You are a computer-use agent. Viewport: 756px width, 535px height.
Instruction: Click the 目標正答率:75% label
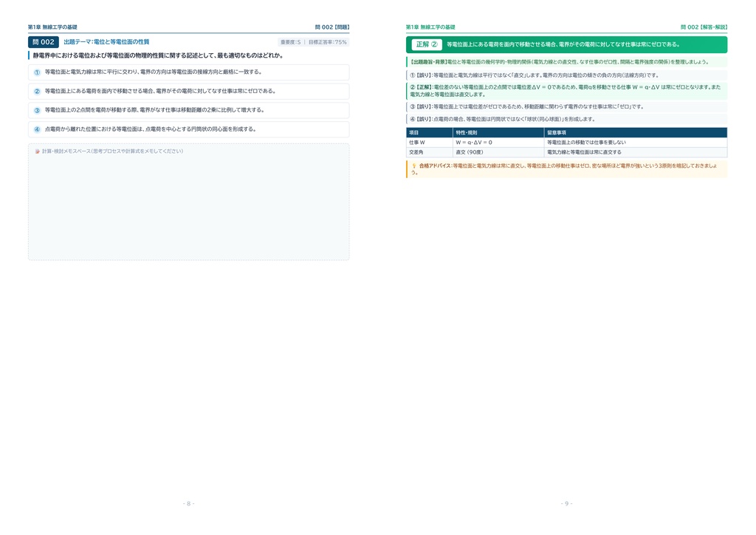[x=327, y=42]
